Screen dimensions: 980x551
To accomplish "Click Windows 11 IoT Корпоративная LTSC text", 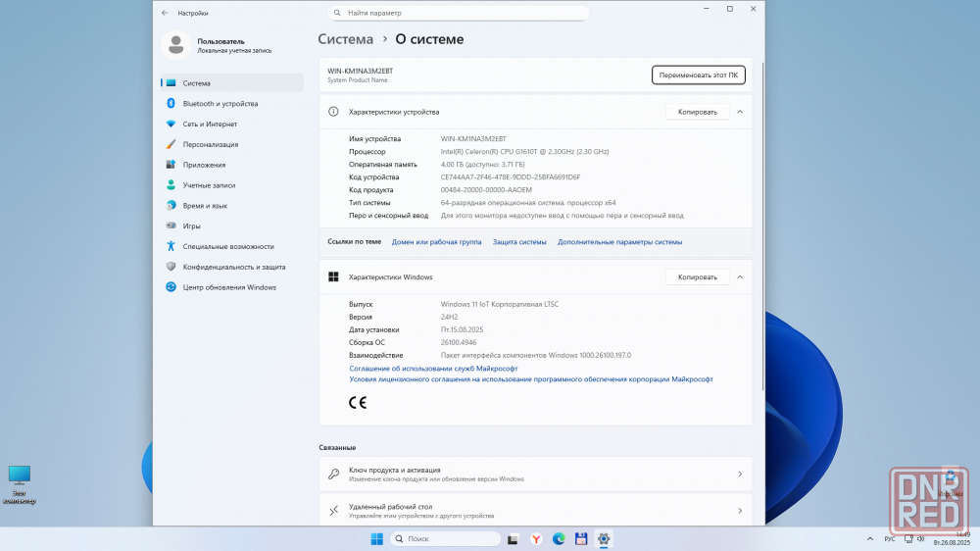I will [500, 304].
